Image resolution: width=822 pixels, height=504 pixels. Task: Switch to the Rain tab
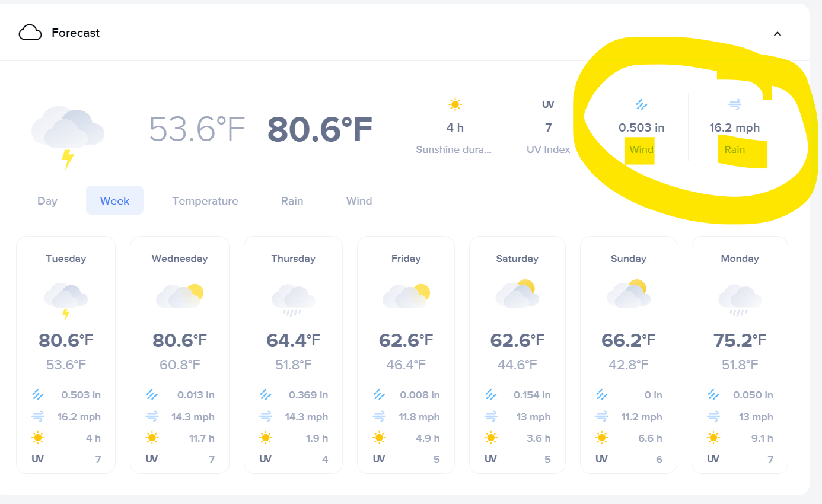tap(292, 200)
